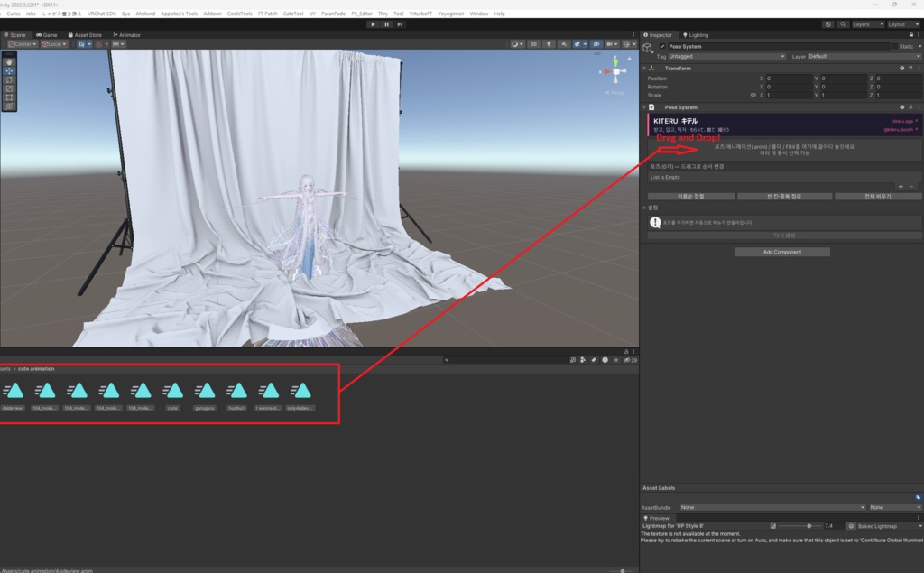This screenshot has height=573, width=924.
Task: Toggle the Inspector lock icon
Action: click(x=911, y=35)
